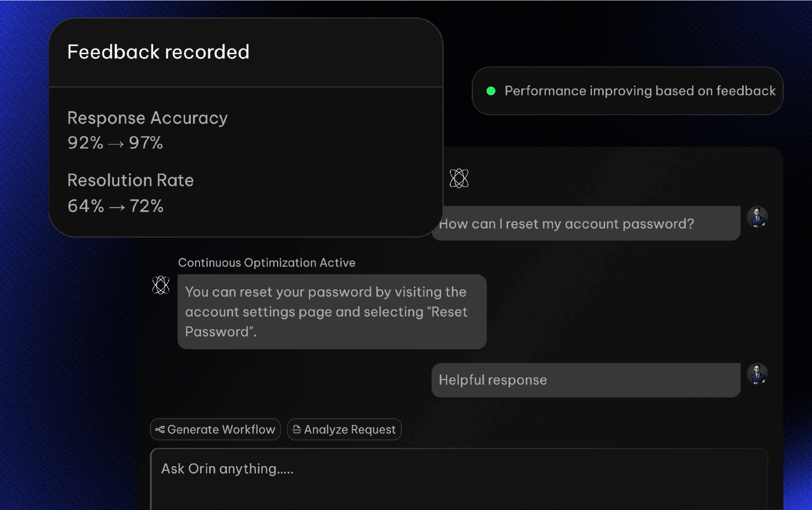Open user avatar beside Helpful response message

[x=757, y=374]
